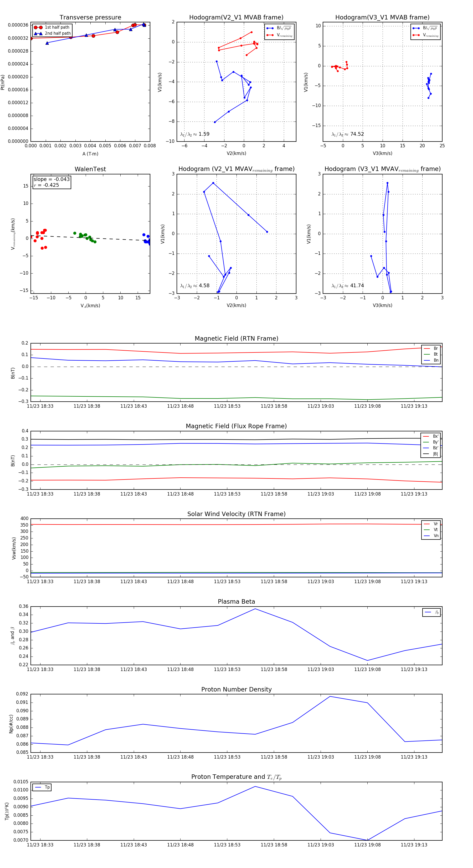Viewport: 473px width, 868px height.
Task: Click the 'Tp' legend entry
Action: (42, 788)
